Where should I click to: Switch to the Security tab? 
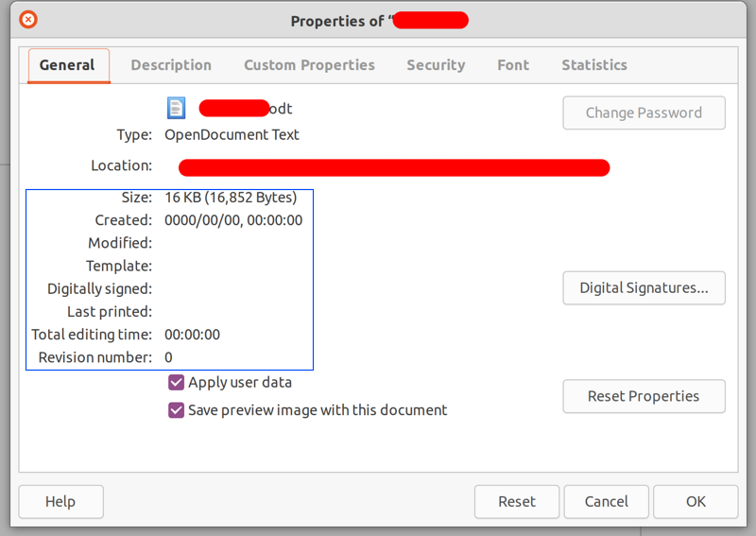click(x=436, y=65)
